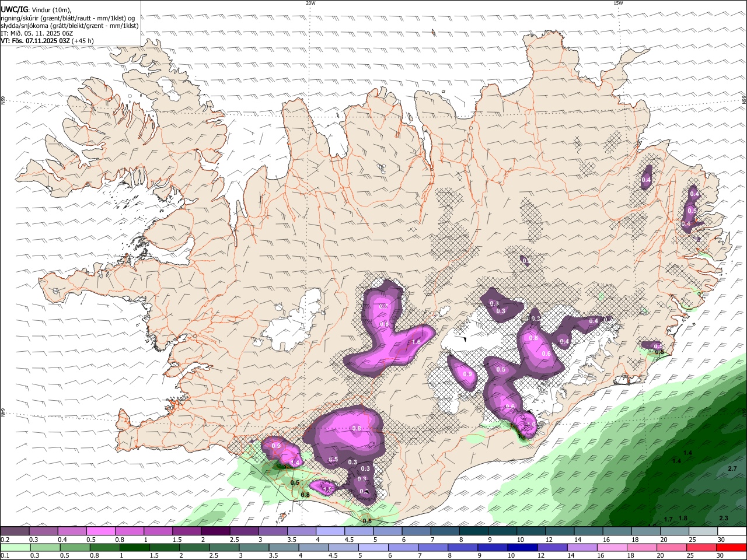
Task: Click the '1.6' snowfall value on map
Action: 416,342
